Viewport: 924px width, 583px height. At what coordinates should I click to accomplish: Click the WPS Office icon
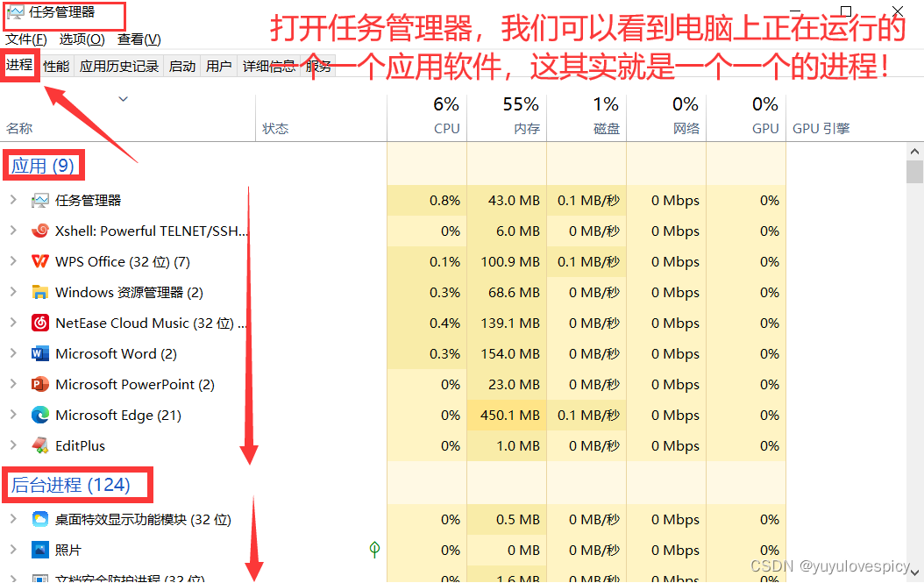coord(40,262)
